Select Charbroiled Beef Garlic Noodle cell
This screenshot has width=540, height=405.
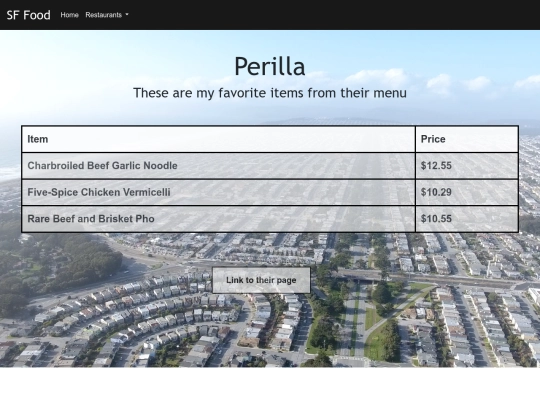pyautogui.click(x=218, y=166)
